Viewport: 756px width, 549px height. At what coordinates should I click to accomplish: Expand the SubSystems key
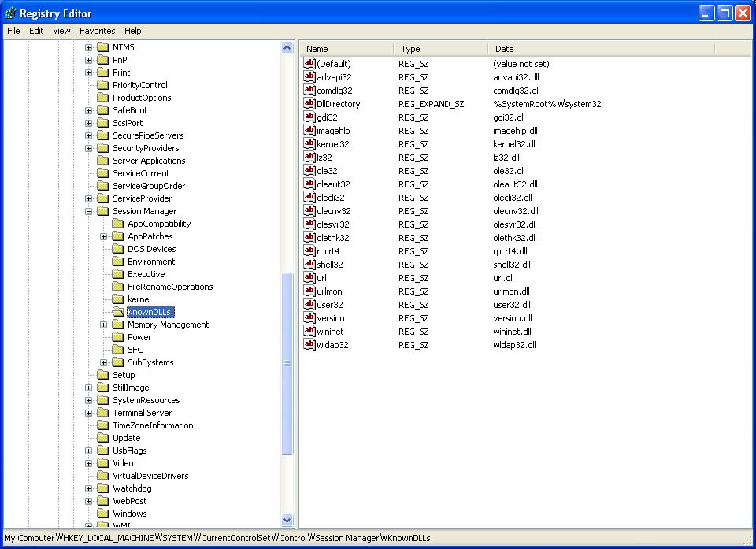103,362
